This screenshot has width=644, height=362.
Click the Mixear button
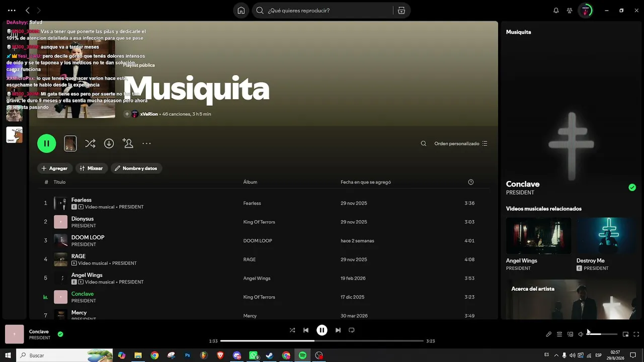(x=92, y=168)
